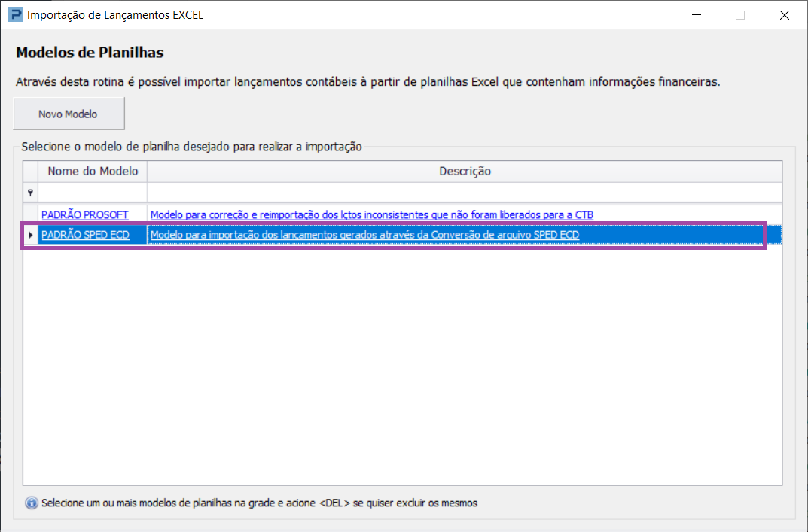This screenshot has width=808, height=532.
Task: Click the Modelos de Planilhas heading
Action: coord(90,53)
